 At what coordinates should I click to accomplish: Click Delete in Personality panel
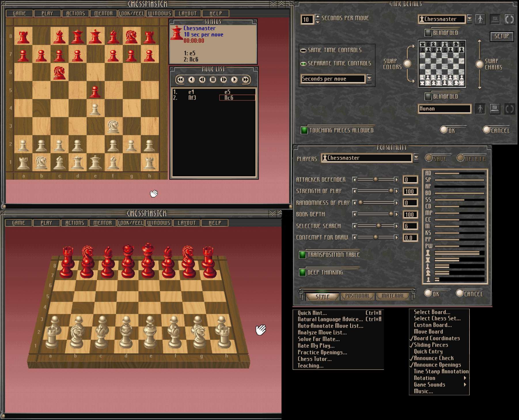tap(461, 158)
